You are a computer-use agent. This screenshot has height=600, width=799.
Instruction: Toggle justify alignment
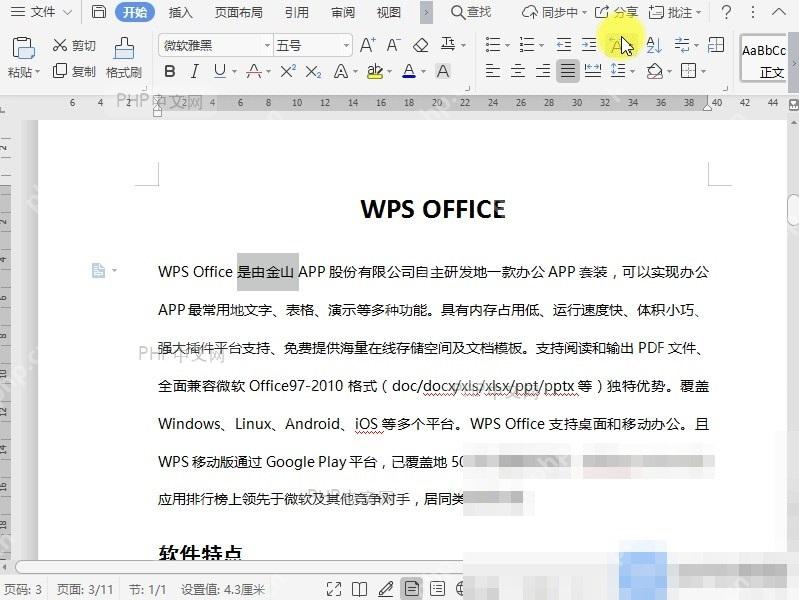[568, 71]
